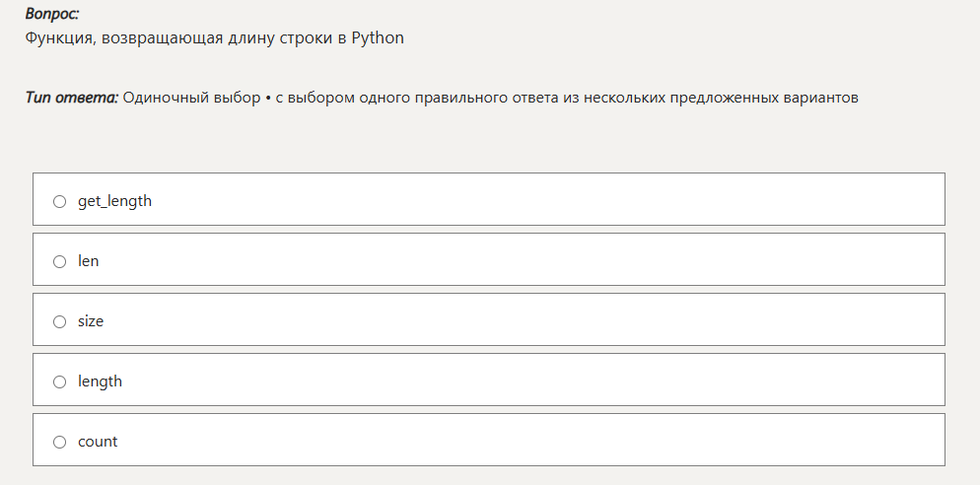Click the length answer label
This screenshot has width=980, height=485.
click(x=100, y=381)
